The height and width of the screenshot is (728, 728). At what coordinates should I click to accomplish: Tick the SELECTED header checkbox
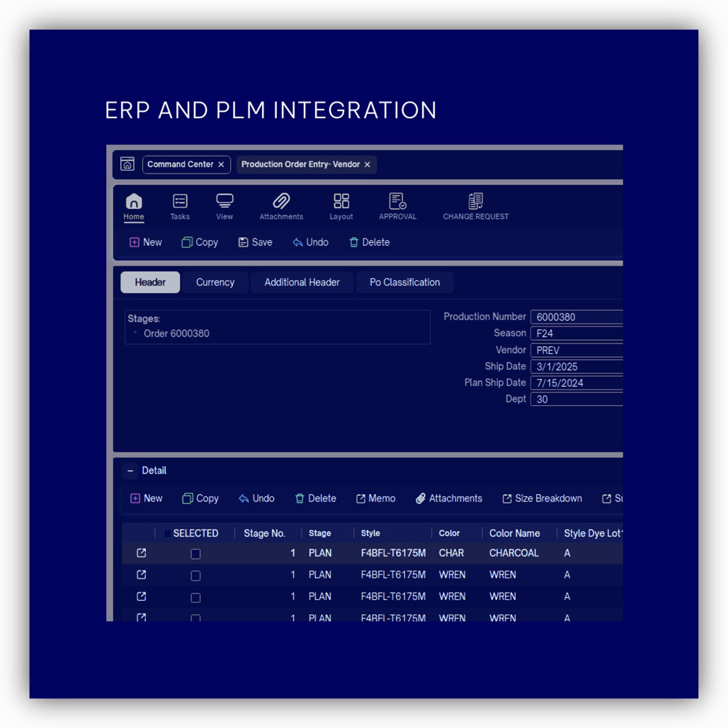point(168,533)
